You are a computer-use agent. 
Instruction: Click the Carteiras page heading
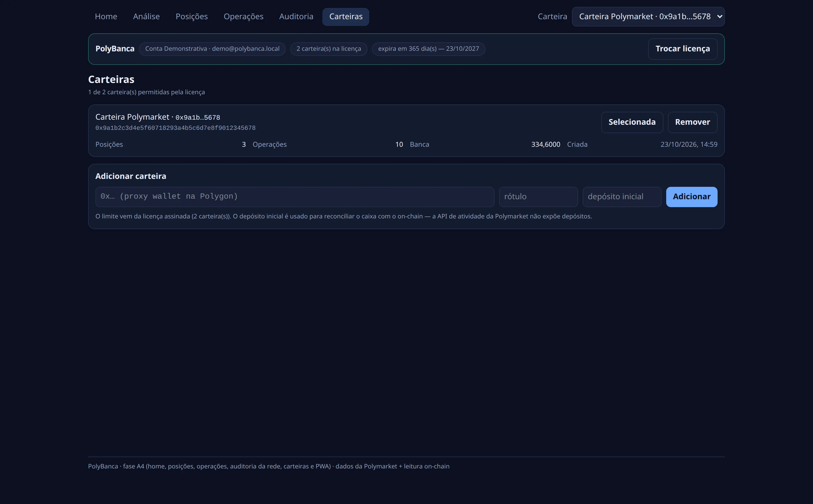point(111,79)
